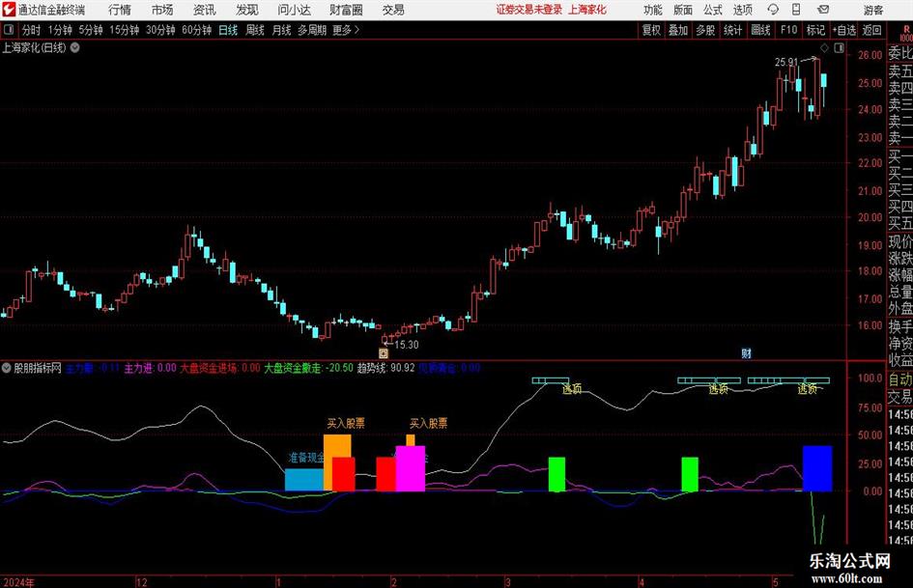Switch to 60分钟 period tab
Viewport: 913px width, 588px height.
point(197,30)
